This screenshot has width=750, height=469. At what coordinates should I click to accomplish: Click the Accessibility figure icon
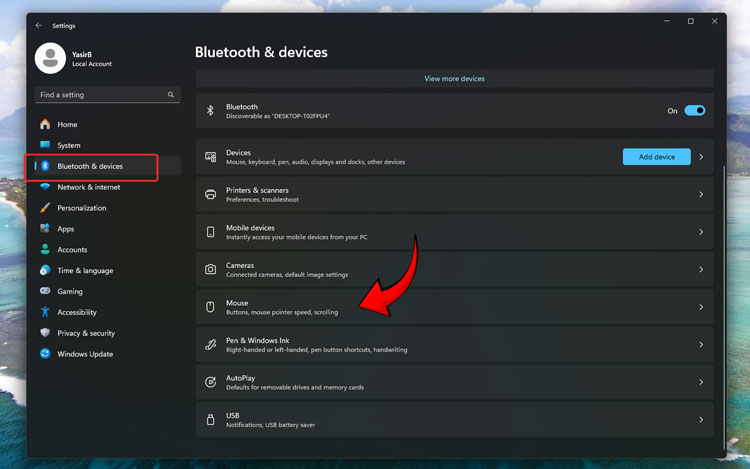(45, 312)
